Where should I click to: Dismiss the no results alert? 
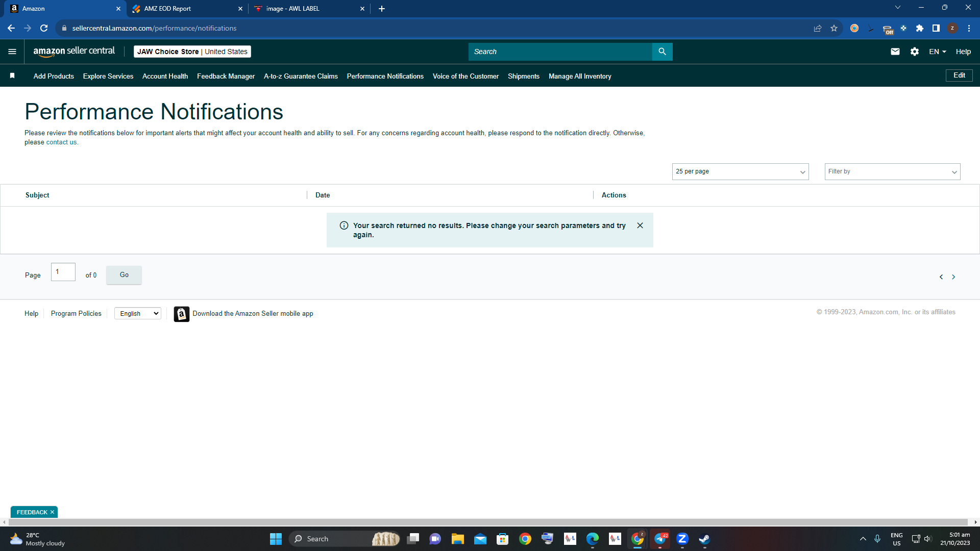pos(640,226)
